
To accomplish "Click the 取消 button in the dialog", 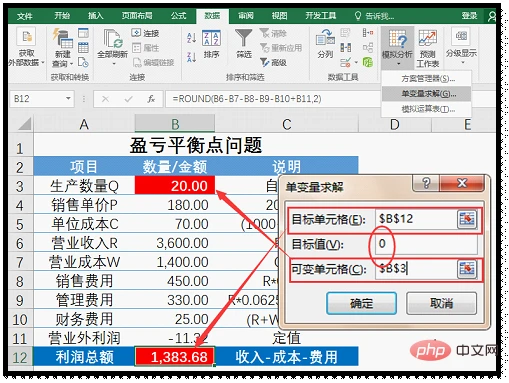I will (x=441, y=303).
